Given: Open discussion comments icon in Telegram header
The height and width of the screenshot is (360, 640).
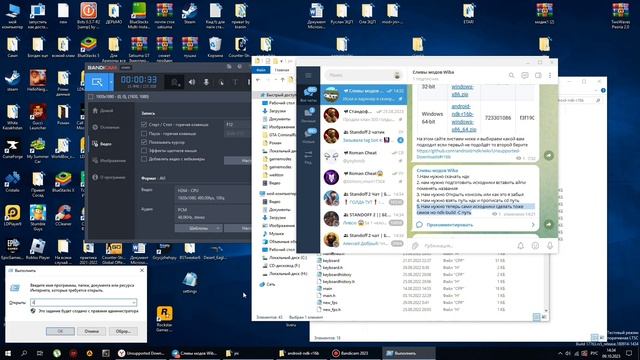Looking at the screenshot, I should (x=525, y=76).
